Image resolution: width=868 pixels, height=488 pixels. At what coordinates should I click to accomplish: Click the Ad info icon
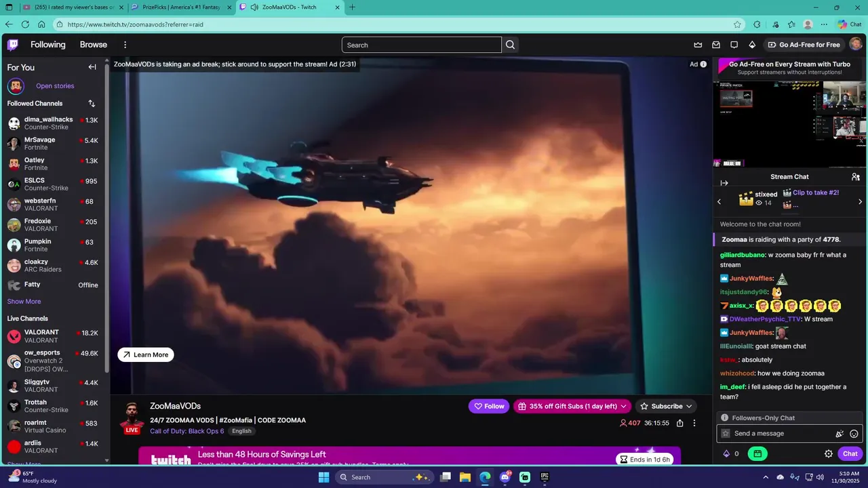pyautogui.click(x=703, y=64)
